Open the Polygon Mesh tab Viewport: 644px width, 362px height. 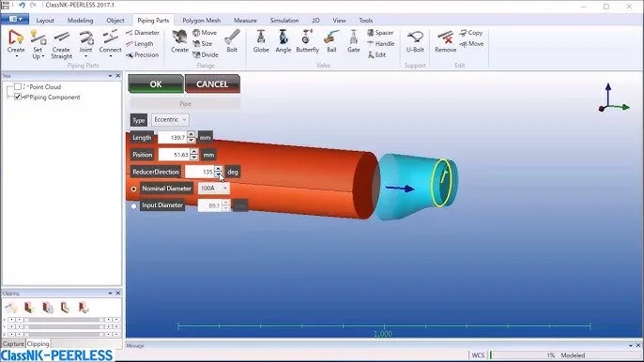click(201, 20)
